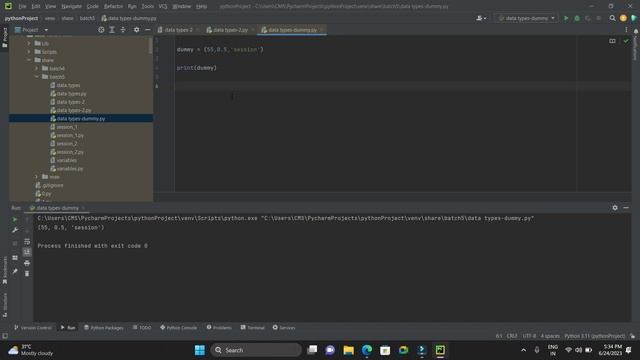Open the Tools menu
Viewport: 640px width, 360px height.
147,6
